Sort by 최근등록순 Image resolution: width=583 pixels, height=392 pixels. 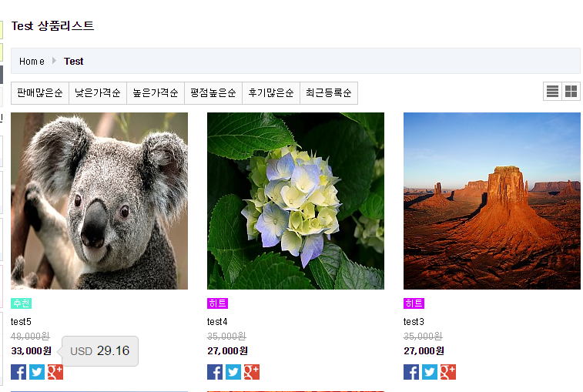click(x=329, y=93)
